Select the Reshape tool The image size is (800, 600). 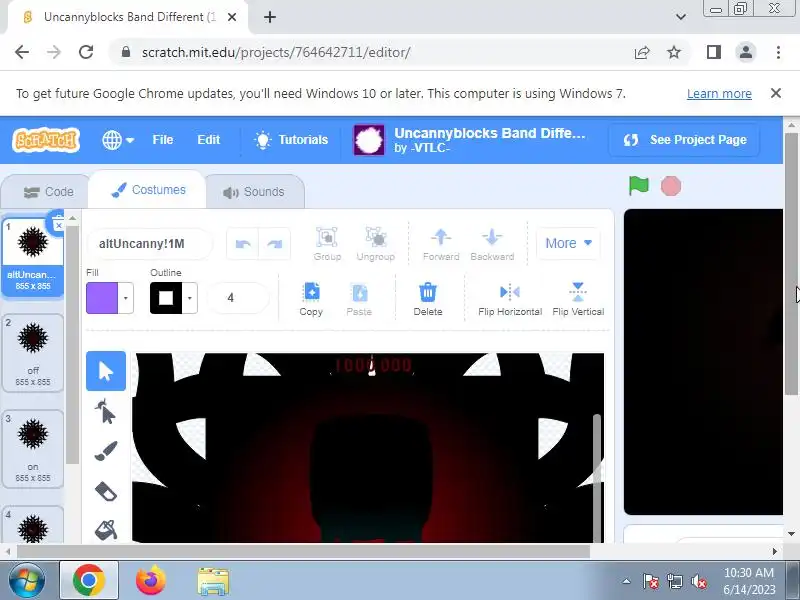pos(106,412)
